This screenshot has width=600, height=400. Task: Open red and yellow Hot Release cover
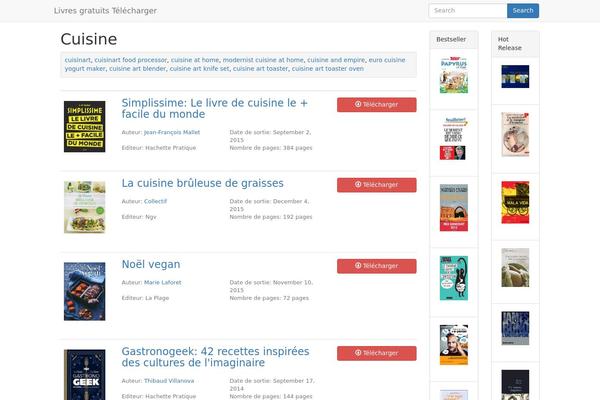[515, 202]
